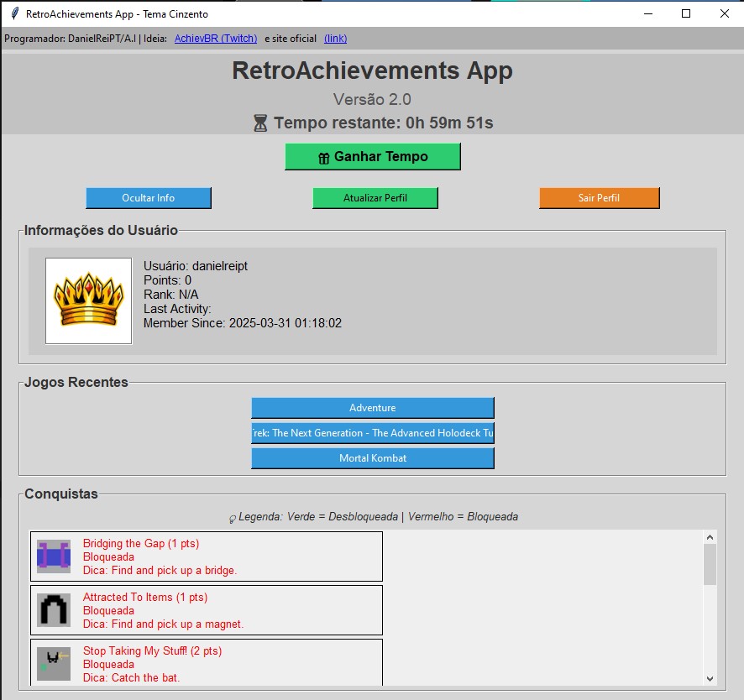
Task: Click the 'Last Activity:' label
Action: click(x=177, y=309)
